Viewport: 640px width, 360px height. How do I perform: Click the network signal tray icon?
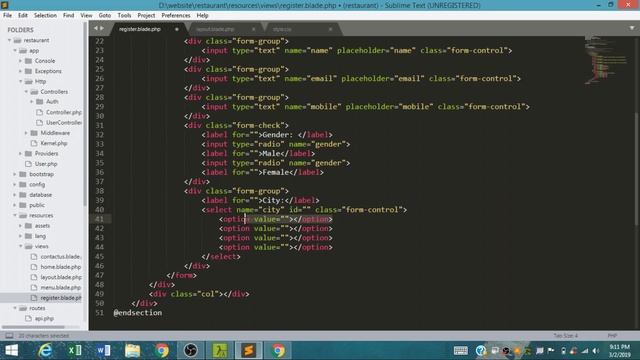(585, 351)
